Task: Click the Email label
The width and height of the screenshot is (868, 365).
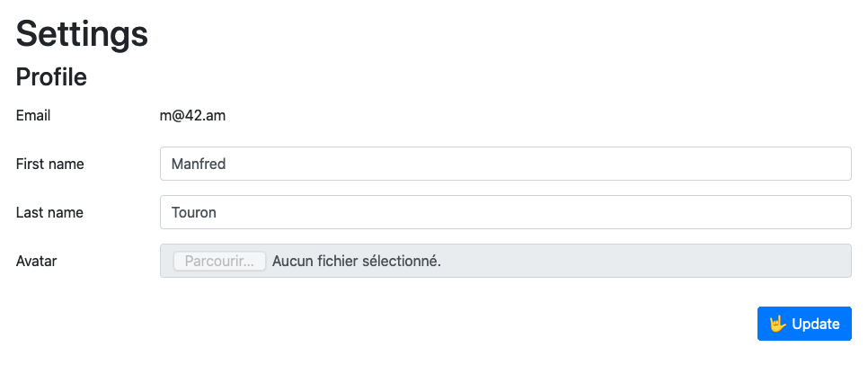Action: pyautogui.click(x=33, y=115)
